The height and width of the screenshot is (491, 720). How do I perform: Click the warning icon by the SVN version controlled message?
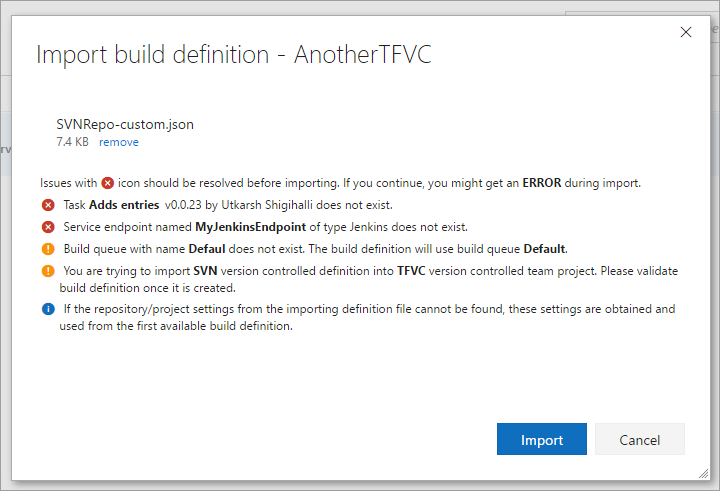(x=48, y=271)
